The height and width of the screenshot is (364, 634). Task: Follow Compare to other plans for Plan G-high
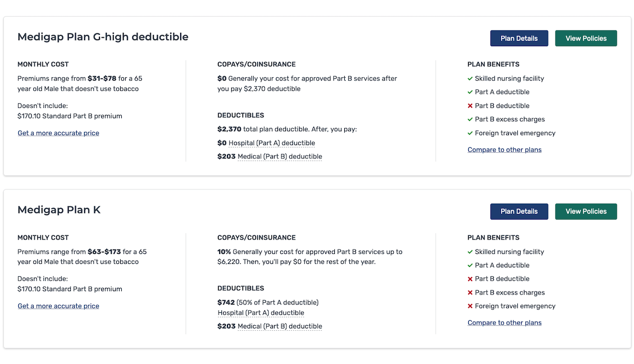coord(504,149)
